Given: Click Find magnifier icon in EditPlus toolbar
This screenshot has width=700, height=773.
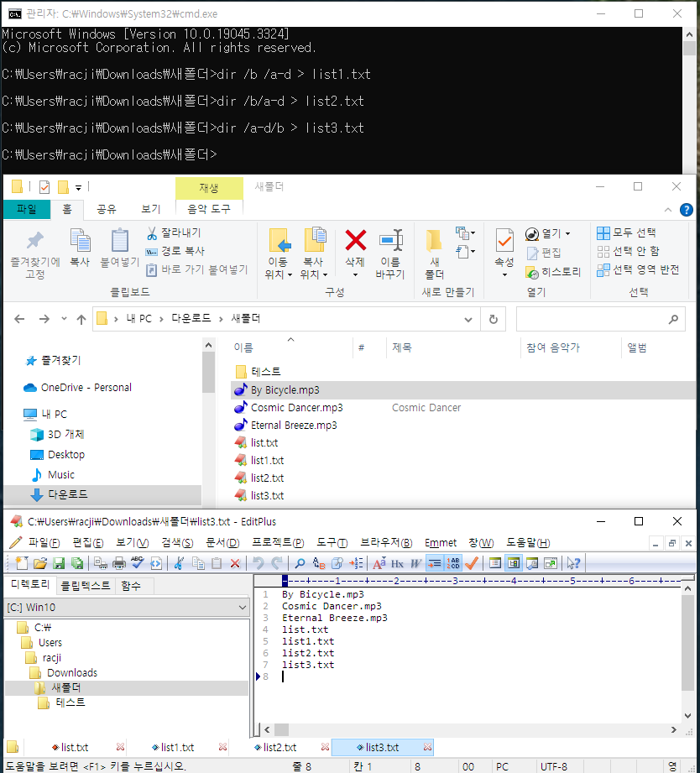Looking at the screenshot, I should (x=300, y=563).
